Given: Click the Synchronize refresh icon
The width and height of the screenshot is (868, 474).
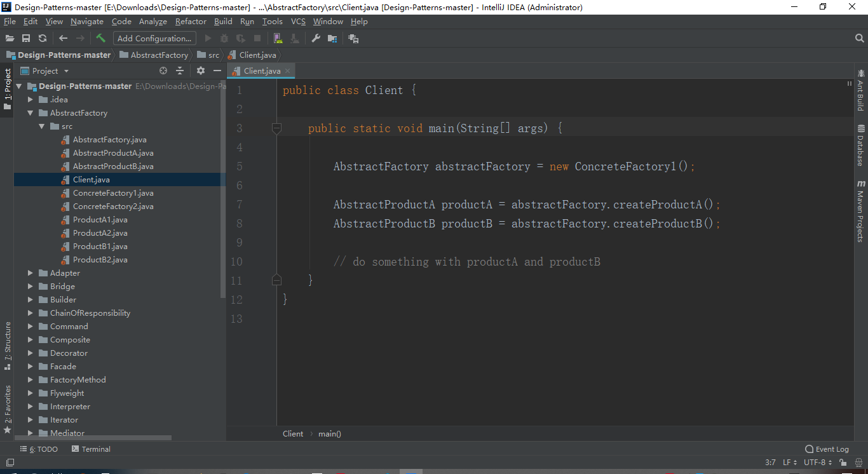Looking at the screenshot, I should [43, 39].
